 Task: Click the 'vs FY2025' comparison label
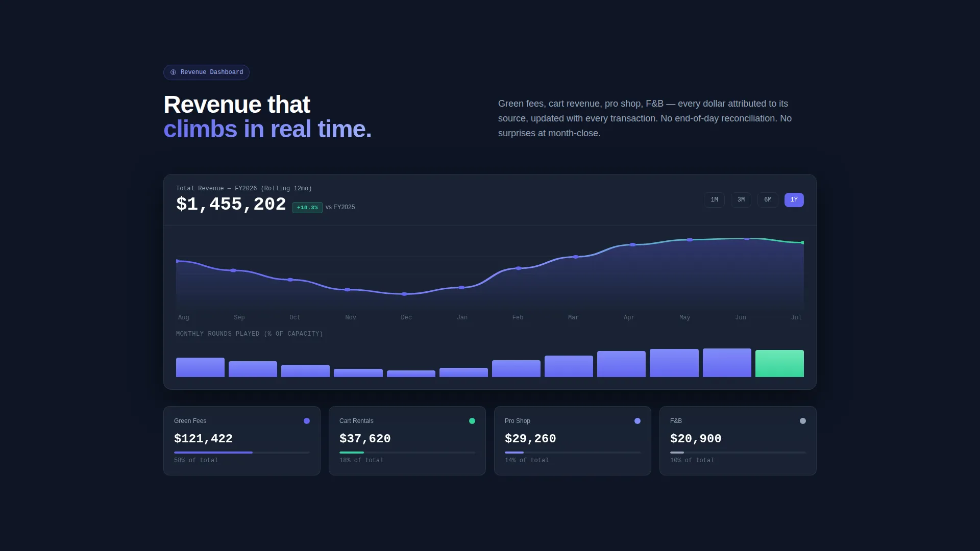coord(340,207)
